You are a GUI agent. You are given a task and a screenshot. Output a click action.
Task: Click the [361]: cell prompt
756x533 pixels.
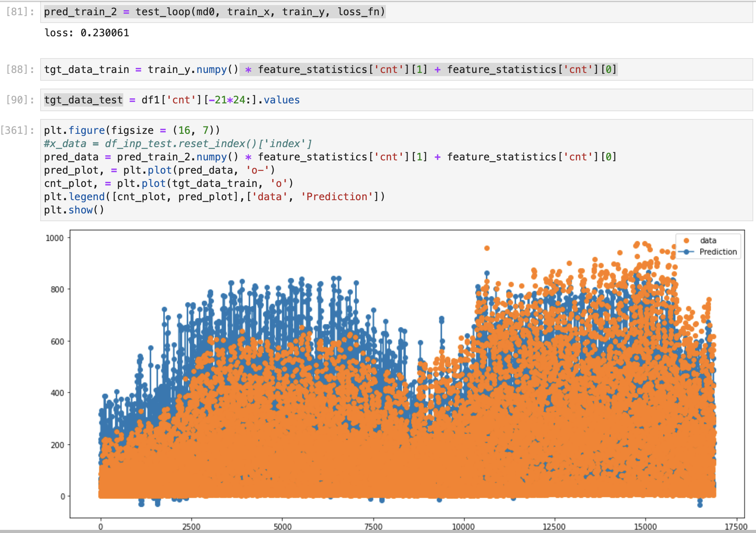point(18,130)
